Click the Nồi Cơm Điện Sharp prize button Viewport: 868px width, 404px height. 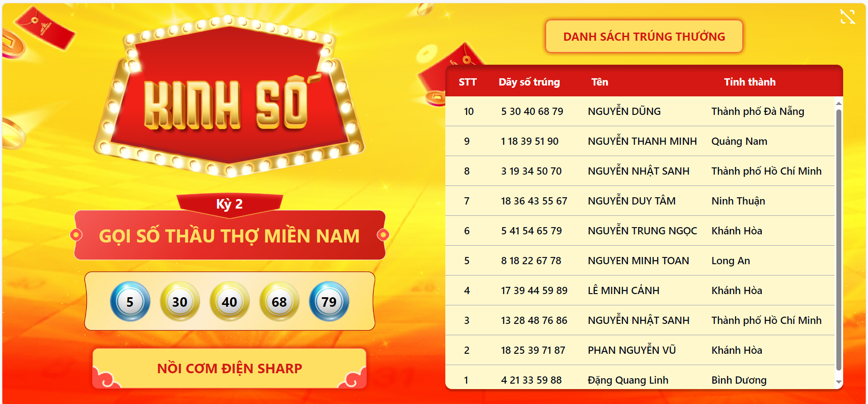click(230, 368)
